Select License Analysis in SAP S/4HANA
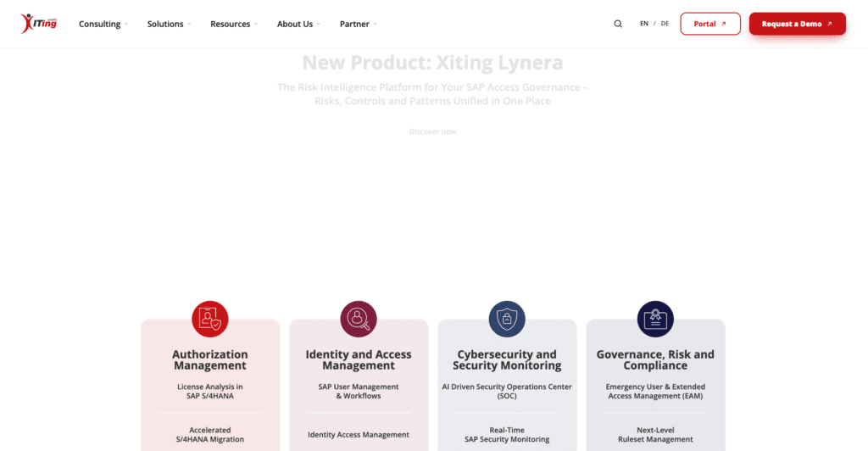 click(210, 392)
